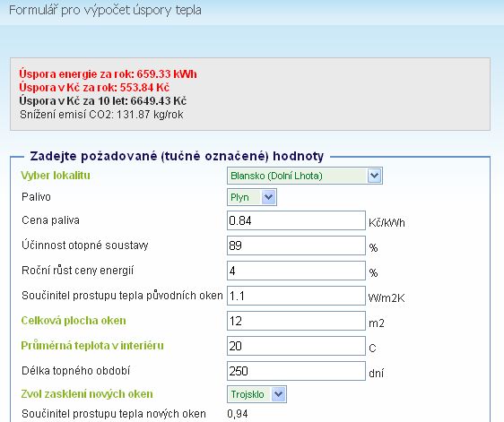Open the Zvol zasklení nových oken arrow
The image size is (504, 422).
click(278, 394)
